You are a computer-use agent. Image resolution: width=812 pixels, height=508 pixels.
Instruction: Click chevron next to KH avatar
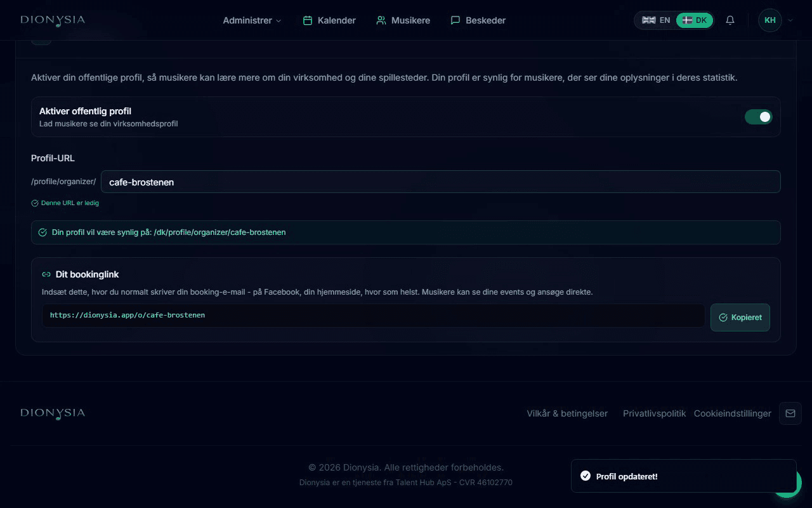point(790,20)
